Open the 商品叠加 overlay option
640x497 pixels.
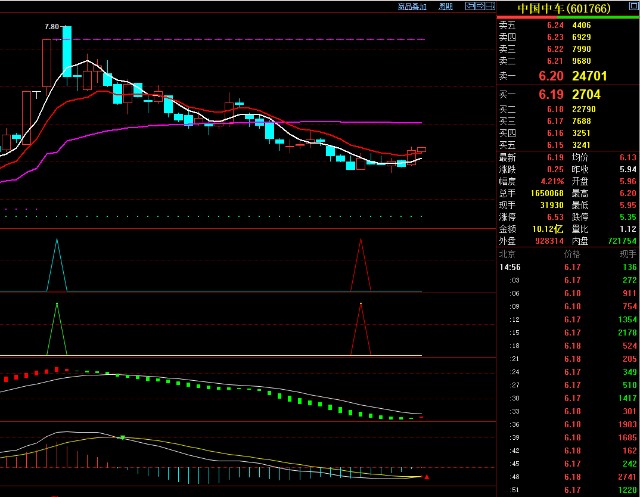(x=410, y=7)
